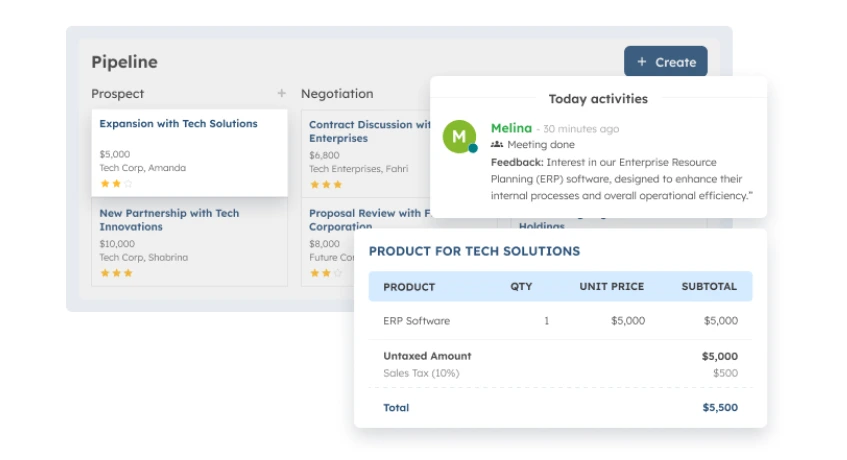Click the 30 minutes ago timestamp
847x460 pixels.
tap(581, 129)
